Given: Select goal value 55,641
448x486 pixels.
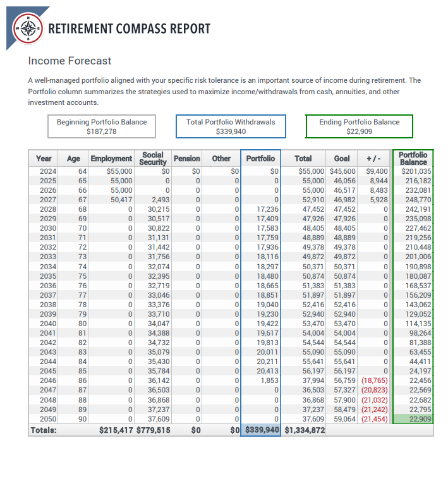Looking at the screenshot, I should pyautogui.click(x=344, y=361).
